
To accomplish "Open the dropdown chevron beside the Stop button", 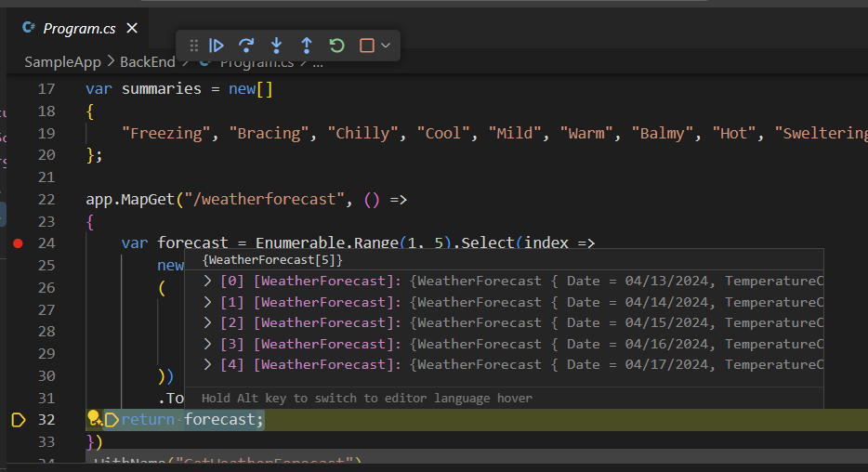I will 386,46.
